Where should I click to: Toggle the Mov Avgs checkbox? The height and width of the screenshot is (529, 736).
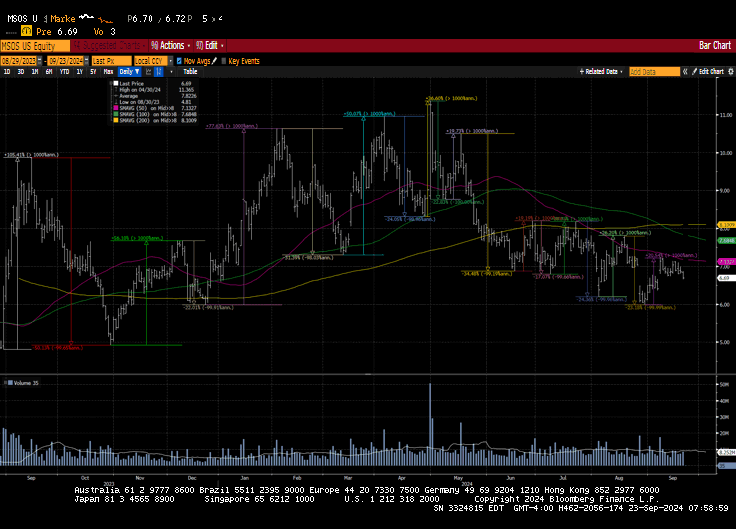(179, 61)
